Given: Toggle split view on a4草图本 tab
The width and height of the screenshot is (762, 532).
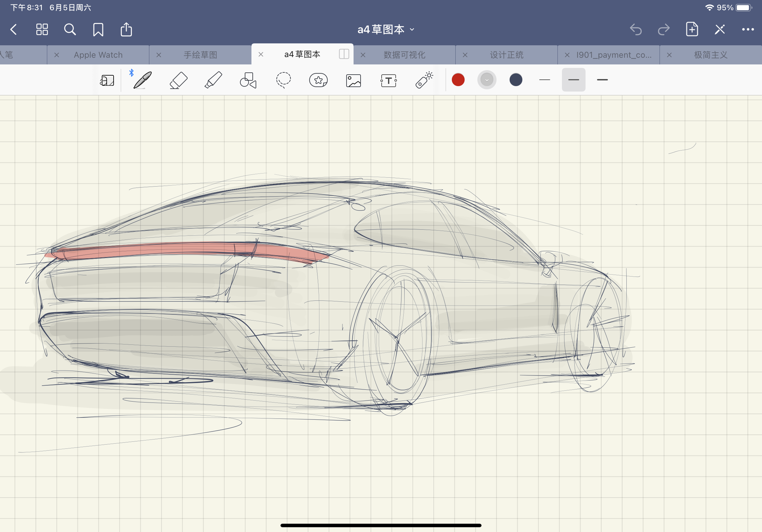Looking at the screenshot, I should (344, 54).
